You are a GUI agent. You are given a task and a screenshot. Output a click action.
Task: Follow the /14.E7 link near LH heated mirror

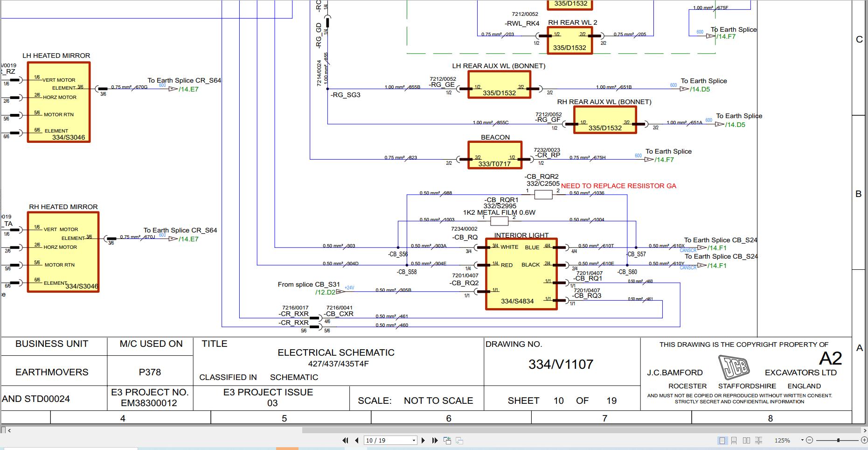(188, 89)
